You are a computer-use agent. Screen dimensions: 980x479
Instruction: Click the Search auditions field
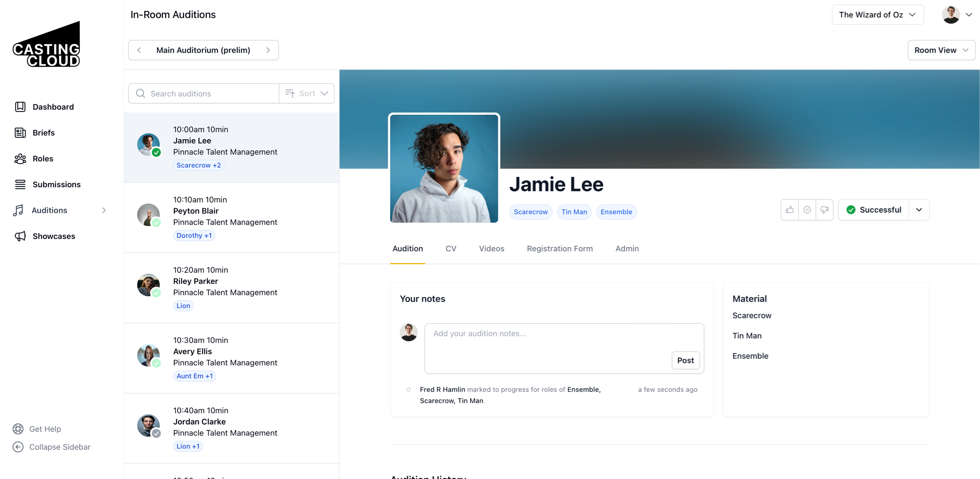click(209, 93)
